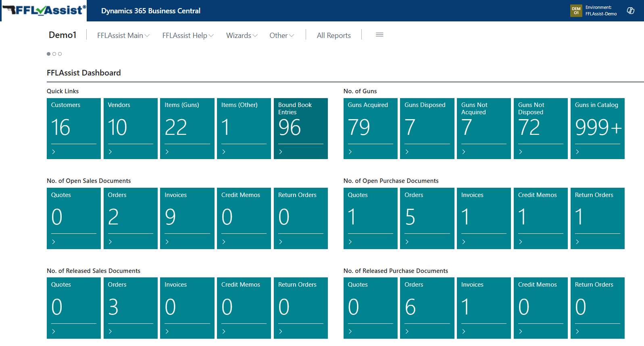Click No. of Open Sales Documents heading
The width and height of the screenshot is (644, 346).
pyautogui.click(x=89, y=181)
